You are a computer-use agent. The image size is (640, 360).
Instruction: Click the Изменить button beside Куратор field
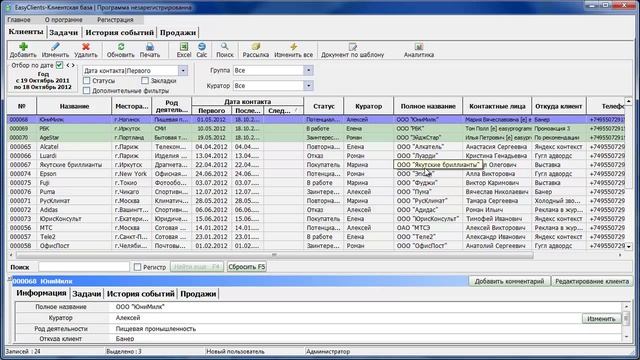pos(601,319)
